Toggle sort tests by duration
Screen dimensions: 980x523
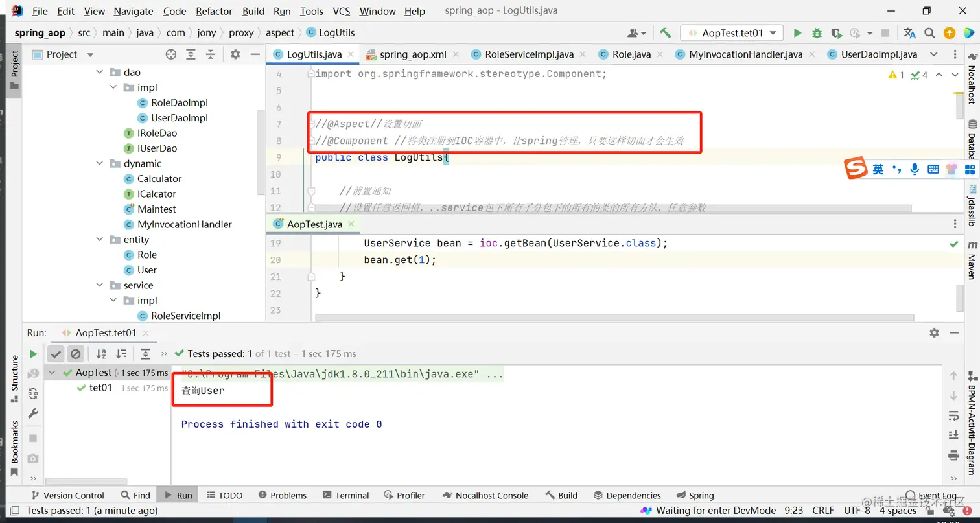point(121,354)
